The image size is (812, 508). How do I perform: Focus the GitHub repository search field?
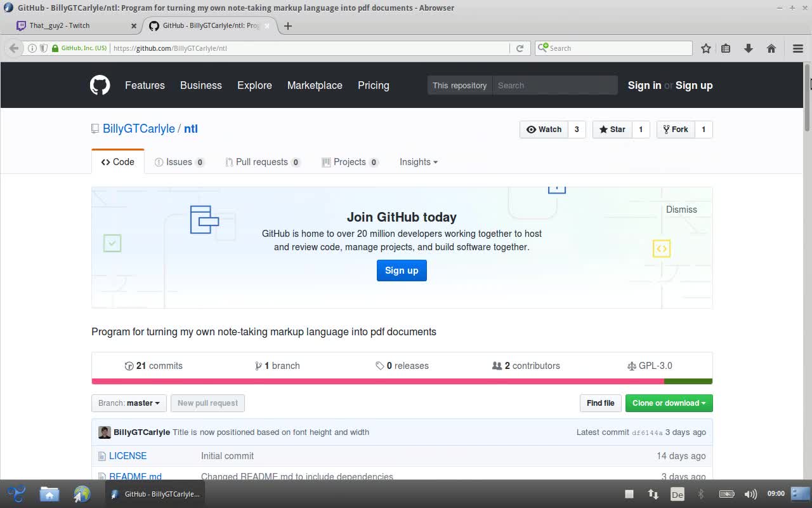(x=555, y=85)
